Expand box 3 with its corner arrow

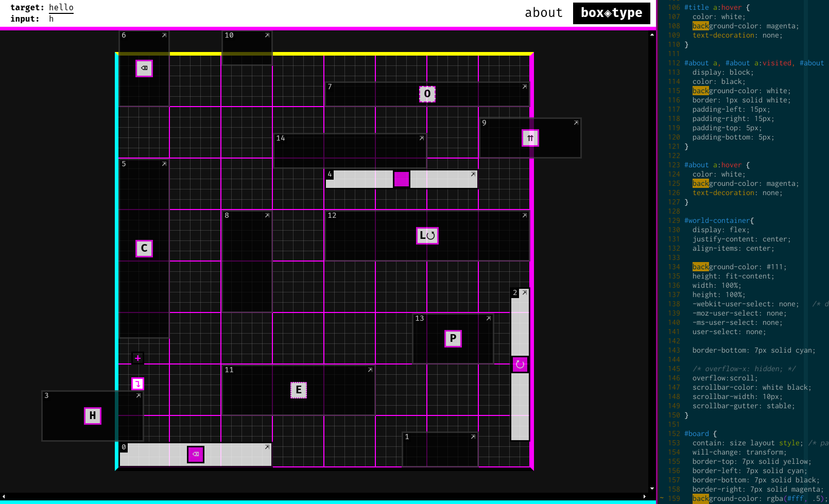139,396
